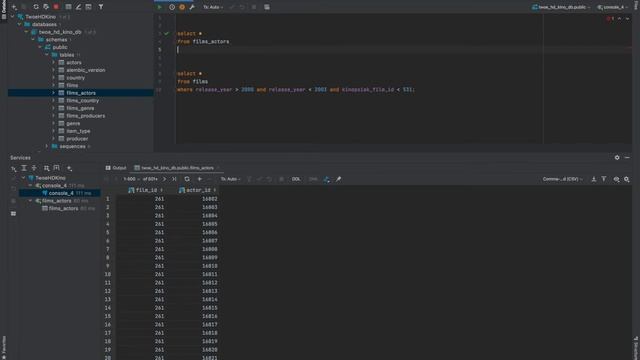The width and height of the screenshot is (640, 360).
Task: Hide the Services panel with minimize icon
Action: click(x=627, y=158)
